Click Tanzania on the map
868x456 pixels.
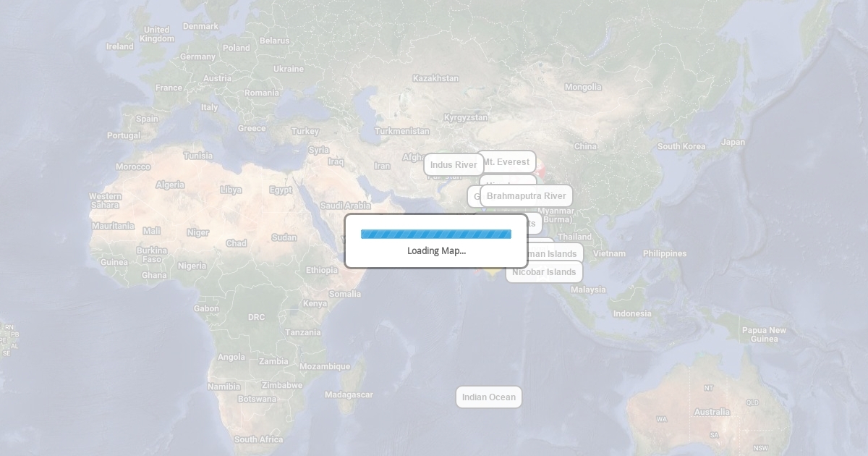303,332
